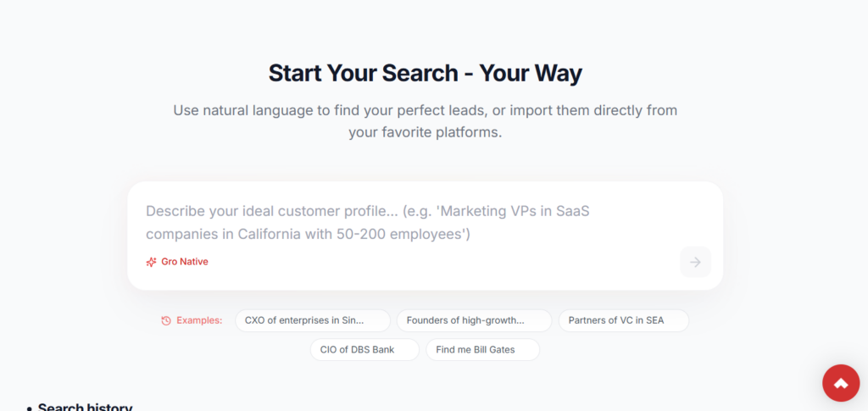The height and width of the screenshot is (411, 868).
Task: Choose the 'CXO of enterprises in Sin...' example
Action: coord(313,320)
